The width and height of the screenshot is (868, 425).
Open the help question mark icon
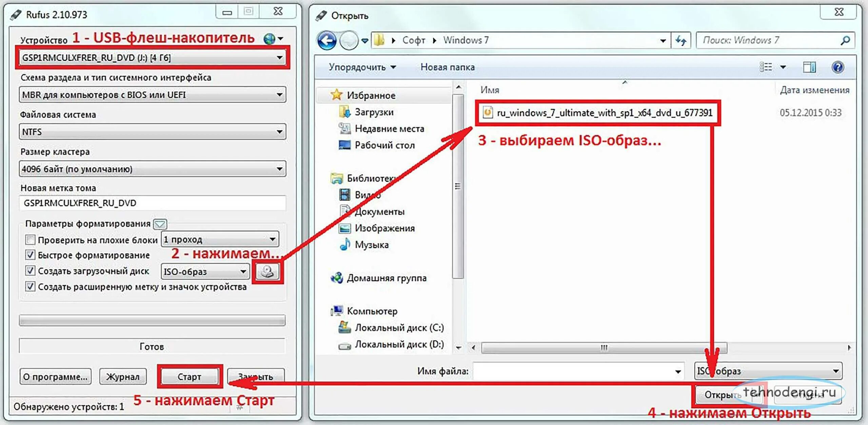tap(837, 67)
